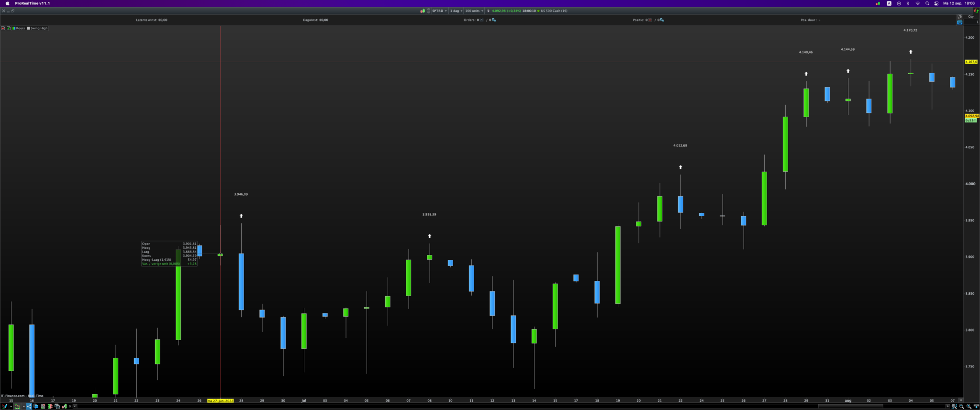
Task: Click the menu bar date and time
Action: click(959, 3)
